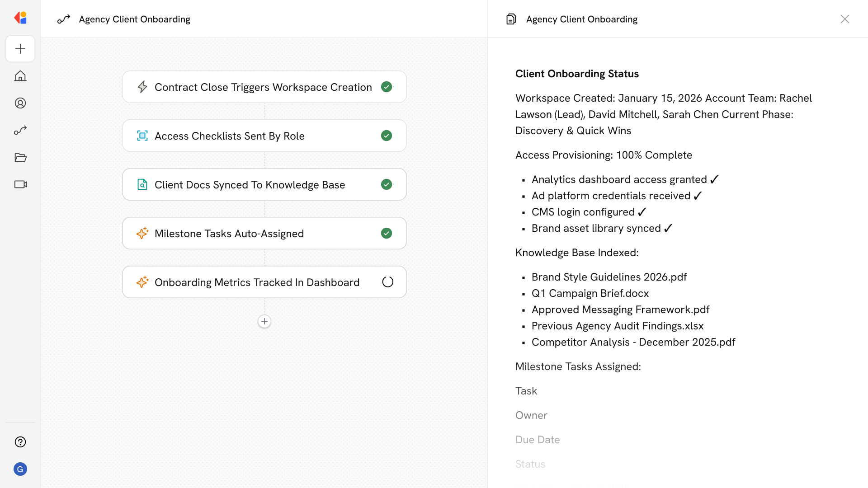The image size is (868, 488).
Task: Open the profile icon in sidebar
Action: [x=20, y=103]
